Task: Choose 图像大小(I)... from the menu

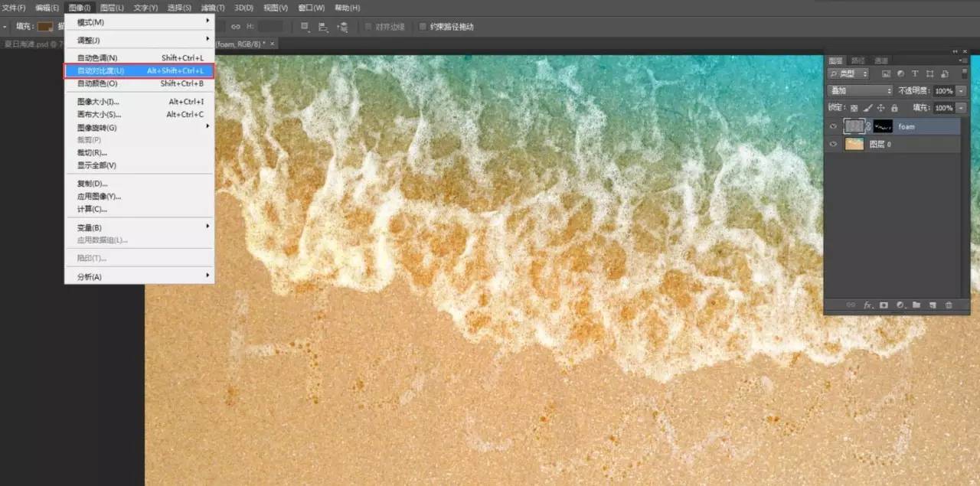Action: (98, 102)
